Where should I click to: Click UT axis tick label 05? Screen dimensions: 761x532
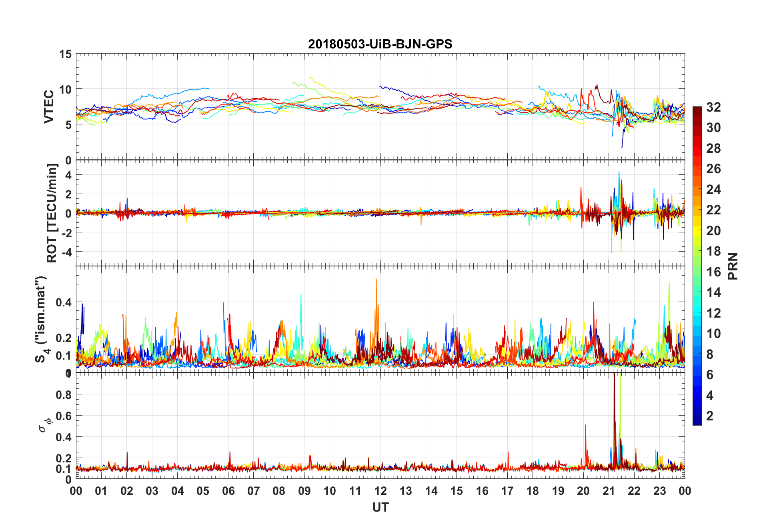[203, 491]
